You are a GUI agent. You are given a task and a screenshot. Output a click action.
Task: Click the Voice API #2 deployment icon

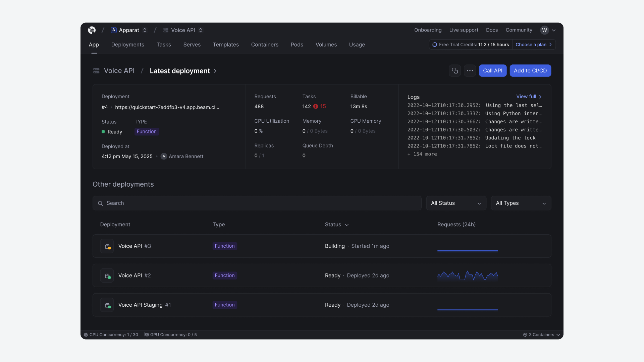[x=107, y=276]
